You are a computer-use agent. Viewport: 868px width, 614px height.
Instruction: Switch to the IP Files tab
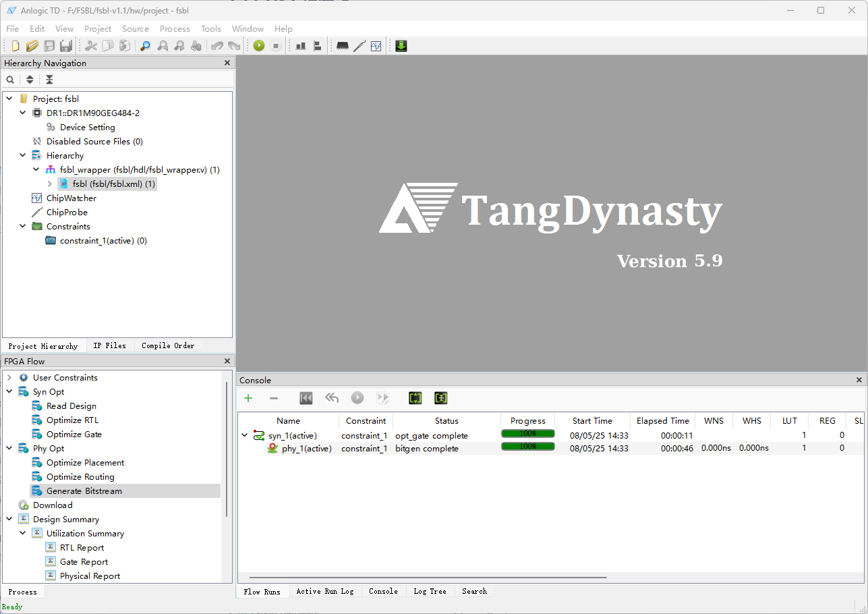[x=109, y=345]
